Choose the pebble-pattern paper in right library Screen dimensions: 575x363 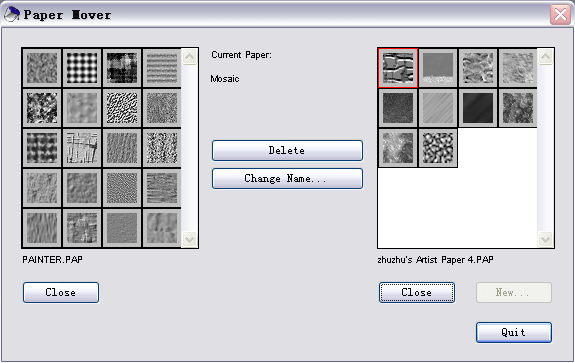tap(438, 148)
